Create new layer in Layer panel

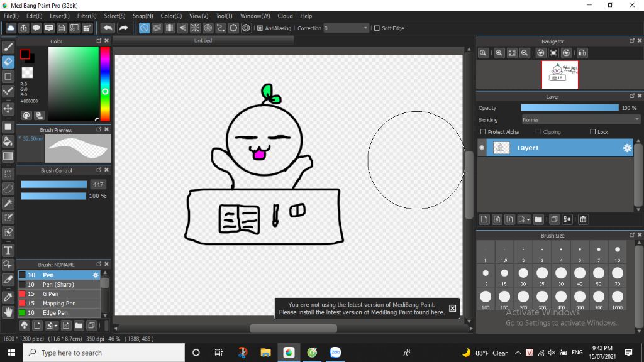coord(484,219)
